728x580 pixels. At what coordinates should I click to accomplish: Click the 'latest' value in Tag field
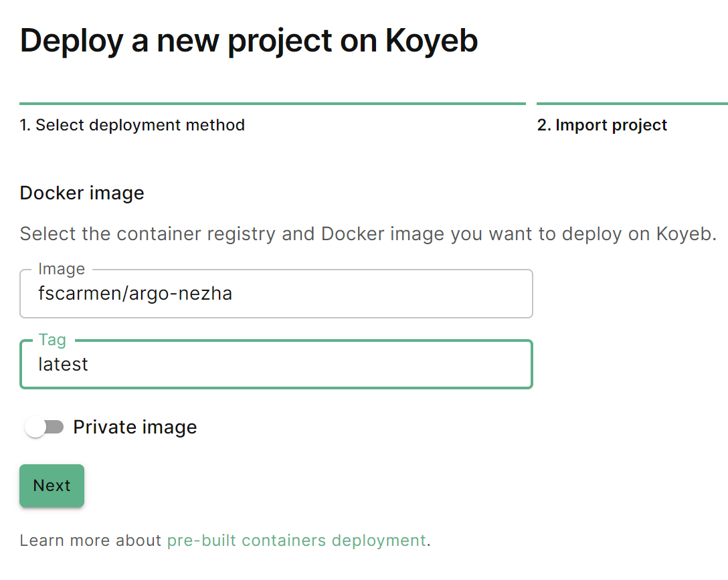pyautogui.click(x=63, y=364)
